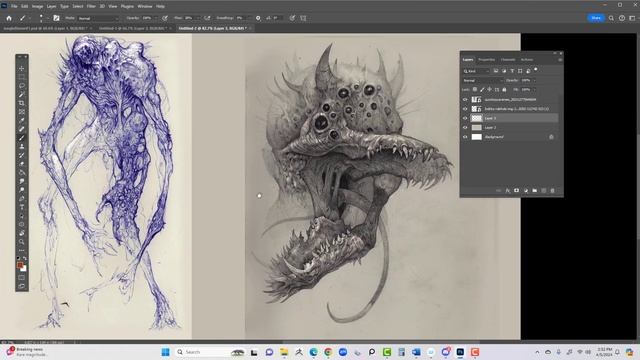The width and height of the screenshot is (640, 360).
Task: Open the Image menu
Action: (37, 7)
